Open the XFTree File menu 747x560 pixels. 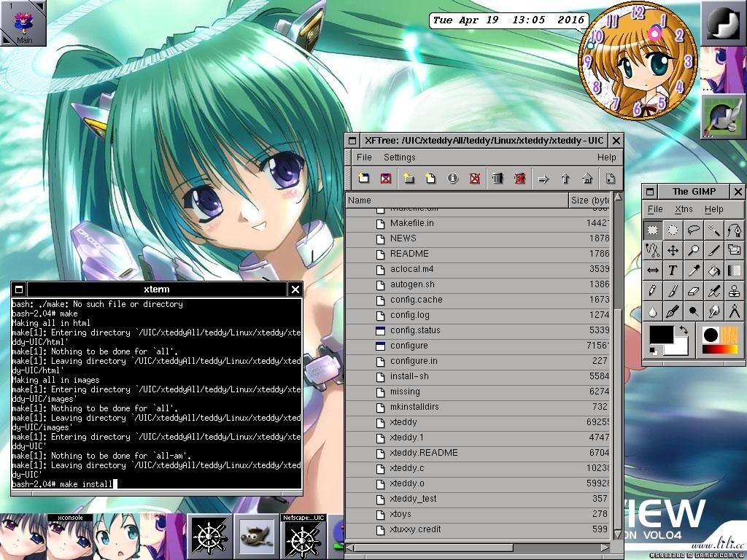(364, 157)
